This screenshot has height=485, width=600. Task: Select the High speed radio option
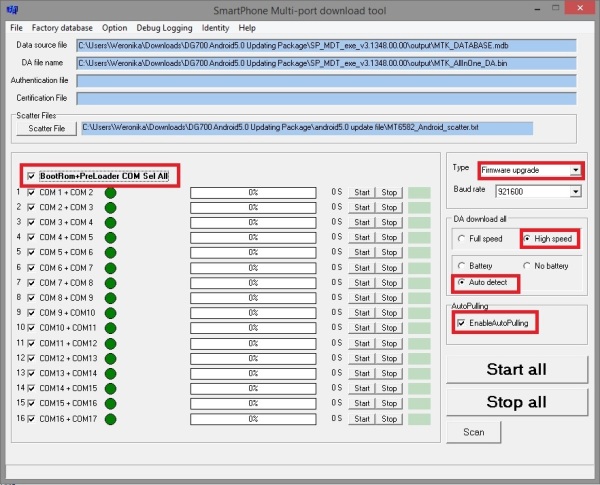point(528,239)
